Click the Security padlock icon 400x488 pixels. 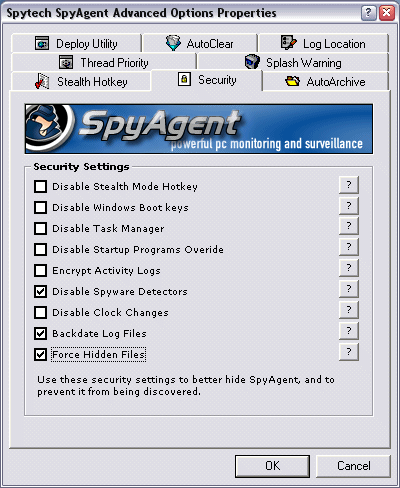coord(184,79)
